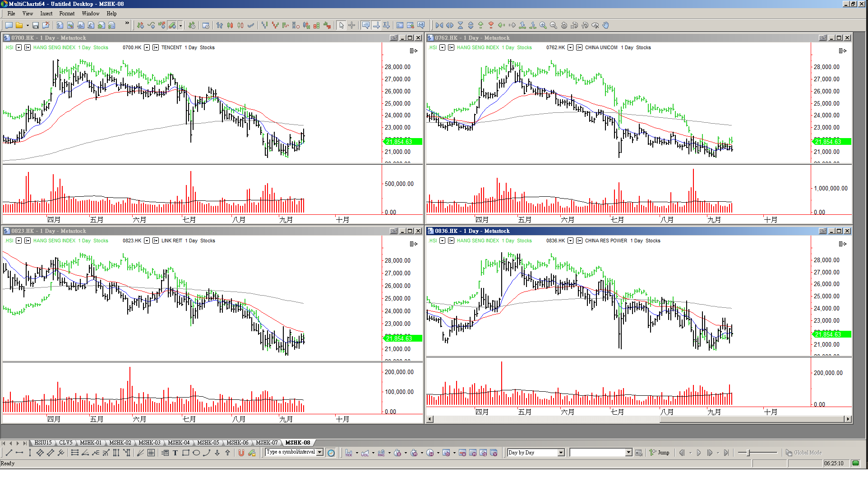The image size is (868, 477).
Task: Expand the Type a symbol/interval combo box
Action: tap(320, 452)
